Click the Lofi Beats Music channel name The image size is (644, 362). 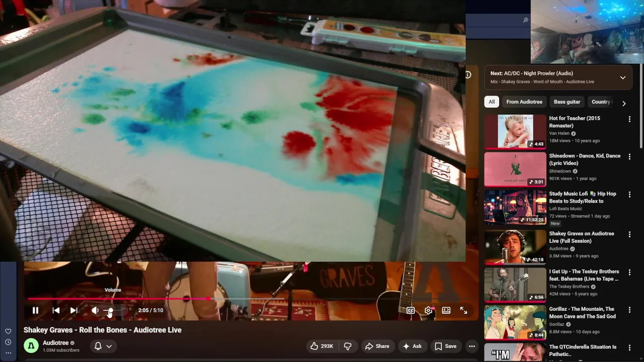pos(566,209)
